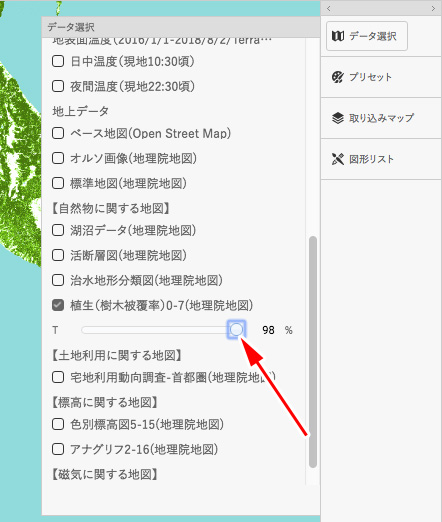
Task: Open the 図形リスト menu item
Action: (381, 159)
